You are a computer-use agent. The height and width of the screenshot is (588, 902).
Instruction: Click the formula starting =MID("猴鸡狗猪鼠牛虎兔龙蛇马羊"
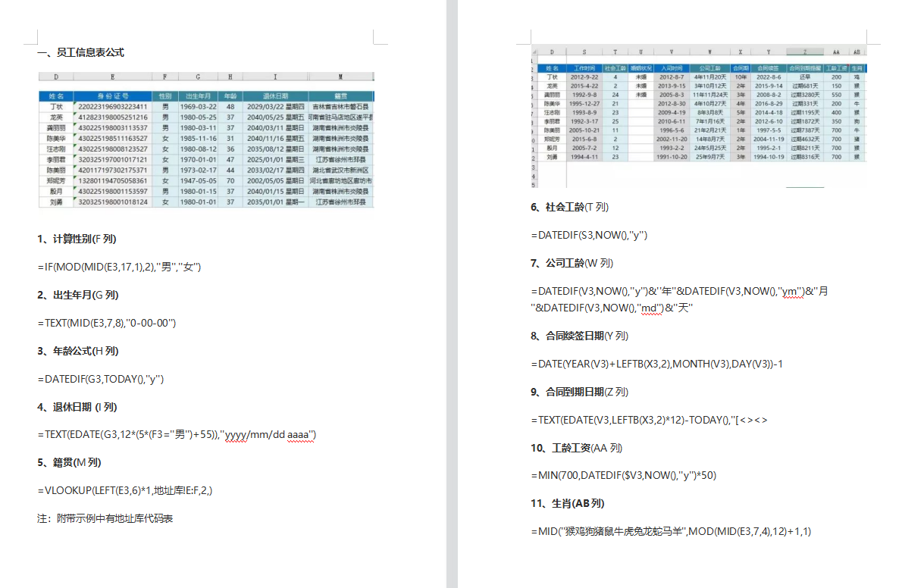(x=671, y=532)
